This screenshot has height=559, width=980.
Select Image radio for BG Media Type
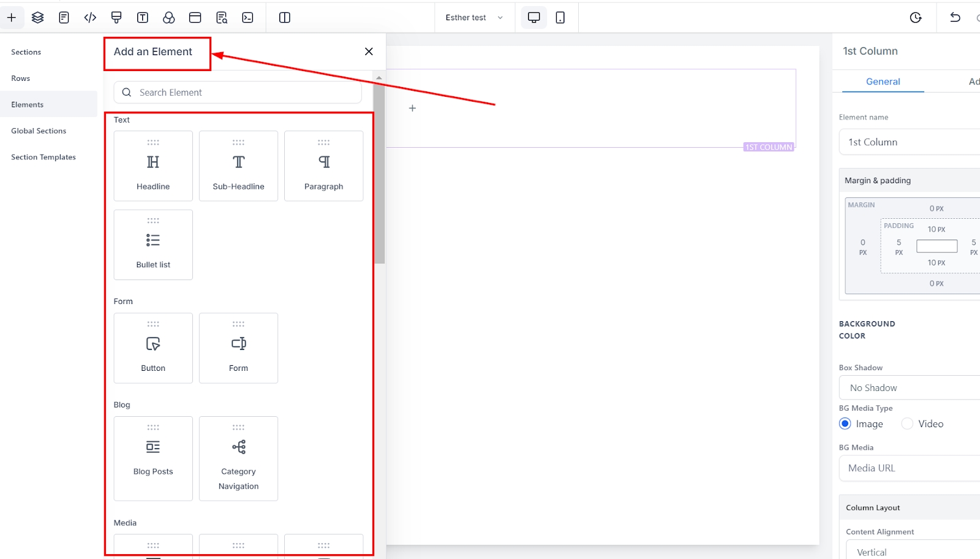pos(845,424)
